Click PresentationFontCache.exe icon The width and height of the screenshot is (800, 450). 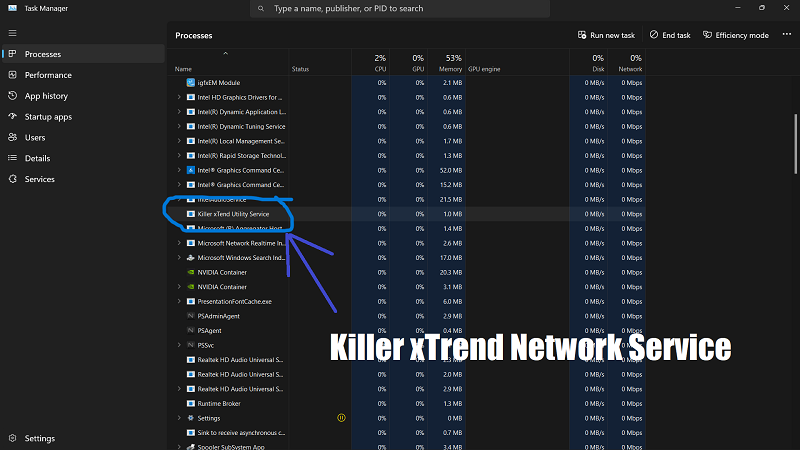(191, 302)
